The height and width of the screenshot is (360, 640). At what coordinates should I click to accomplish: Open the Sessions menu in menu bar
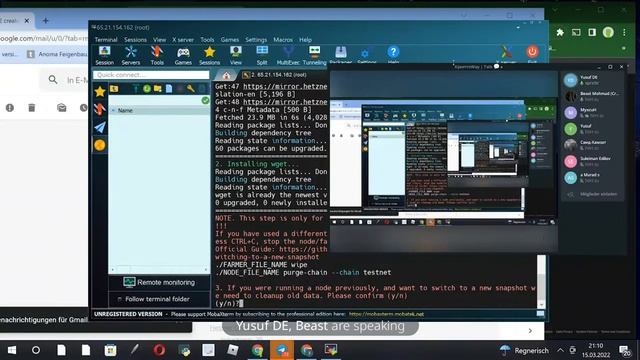tap(135, 40)
